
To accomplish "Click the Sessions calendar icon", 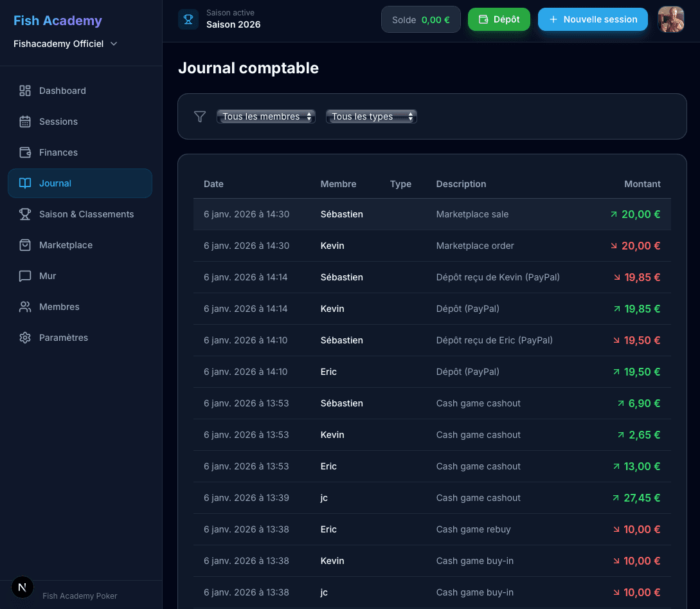I will pos(25,122).
